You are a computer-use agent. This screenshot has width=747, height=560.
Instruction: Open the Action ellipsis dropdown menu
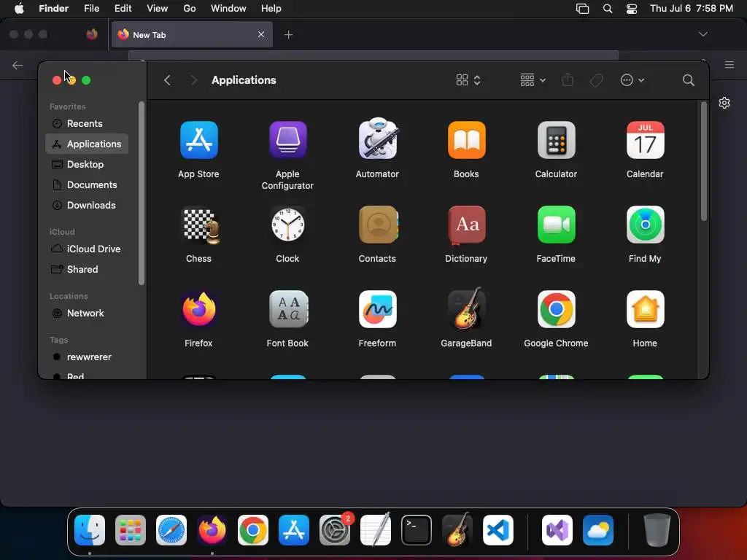632,80
